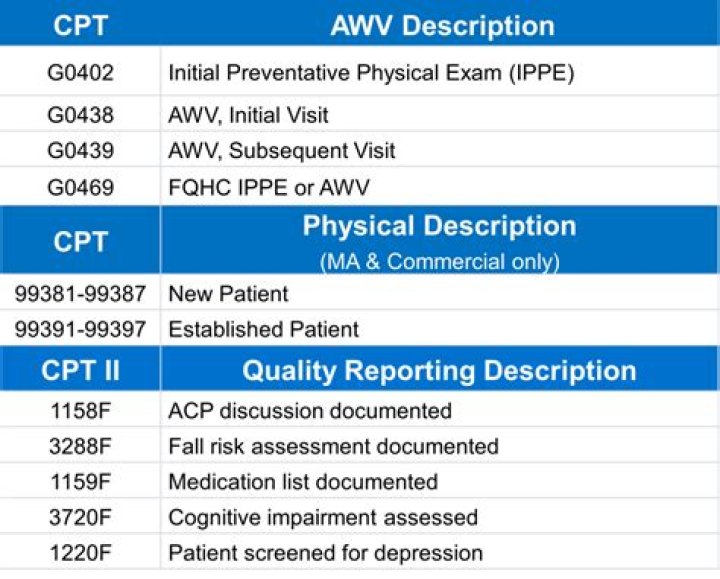Click the Quality Reporting Description header
This screenshot has height=579, width=720.
tap(439, 371)
